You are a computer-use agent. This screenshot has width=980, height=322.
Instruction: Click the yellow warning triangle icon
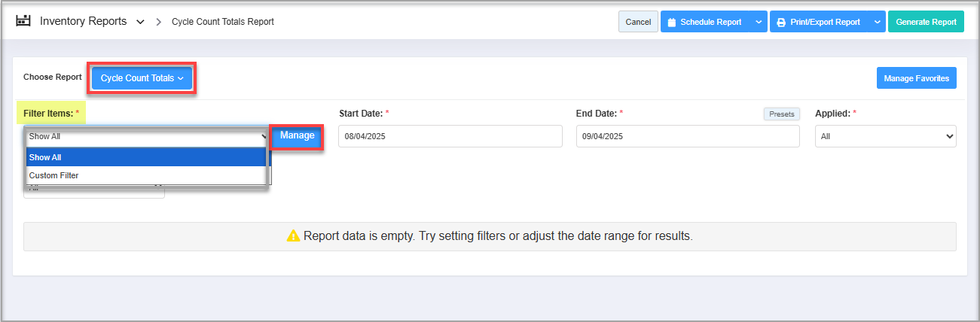(293, 235)
